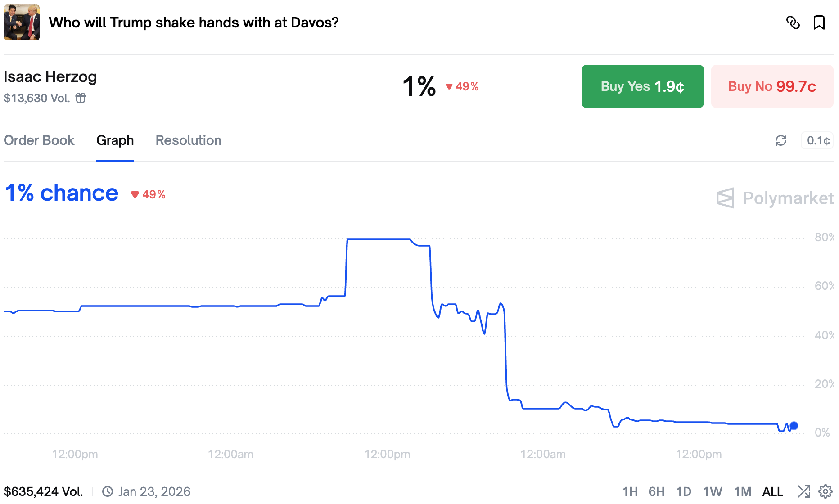Set chart range to 1D
The height and width of the screenshot is (504, 839).
683,491
